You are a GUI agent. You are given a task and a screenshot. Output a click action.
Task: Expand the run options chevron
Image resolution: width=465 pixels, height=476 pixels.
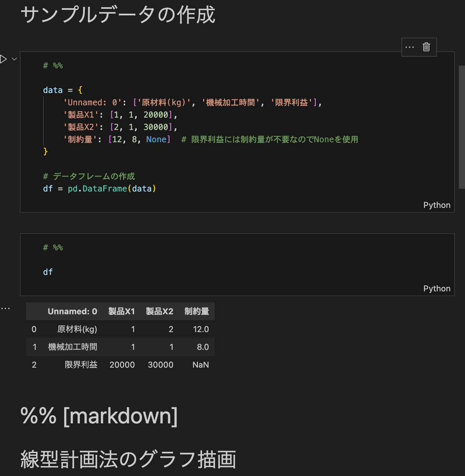tap(14, 59)
